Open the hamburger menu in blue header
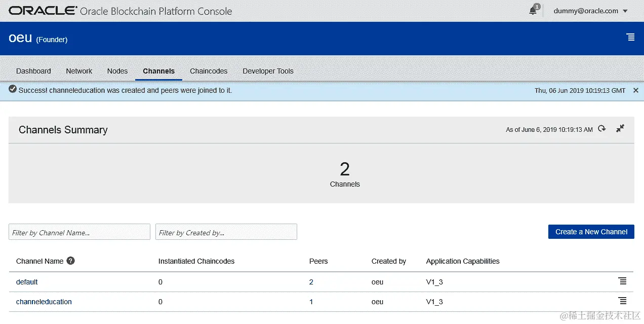 pos(630,37)
